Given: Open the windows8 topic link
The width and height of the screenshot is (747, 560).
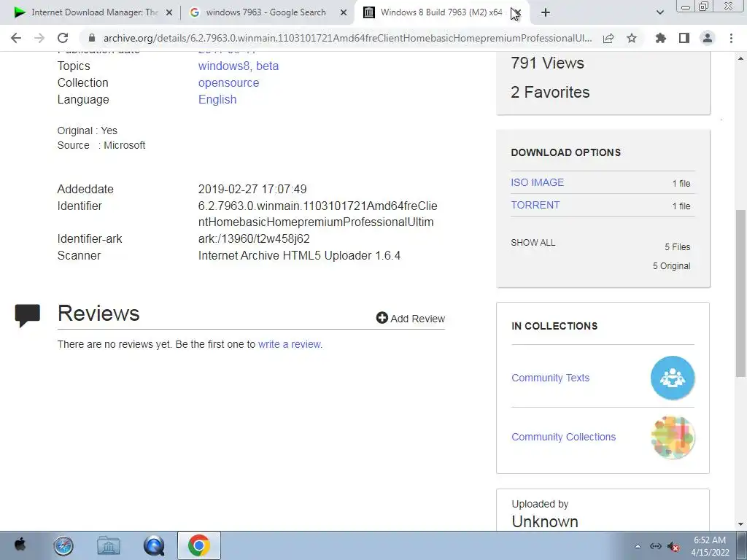Looking at the screenshot, I should pyautogui.click(x=224, y=66).
